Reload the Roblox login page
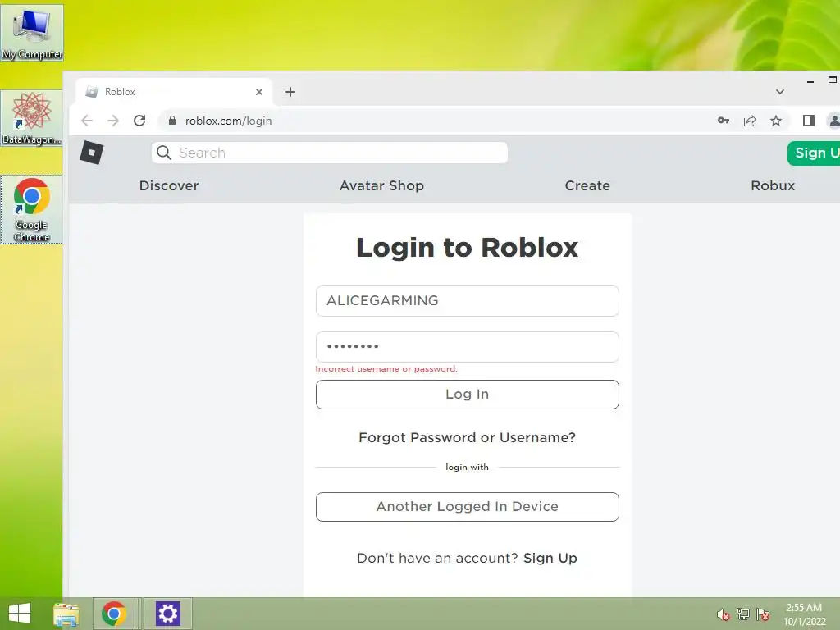 (x=139, y=121)
